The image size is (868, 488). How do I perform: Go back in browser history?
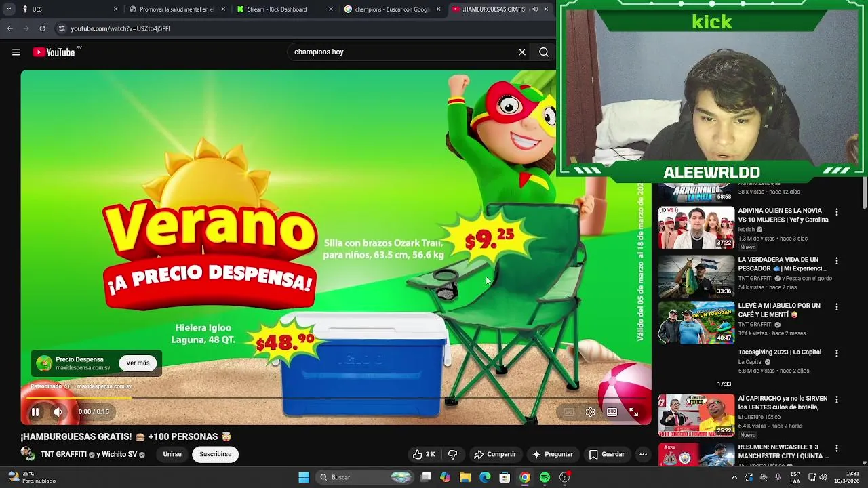pyautogui.click(x=9, y=28)
